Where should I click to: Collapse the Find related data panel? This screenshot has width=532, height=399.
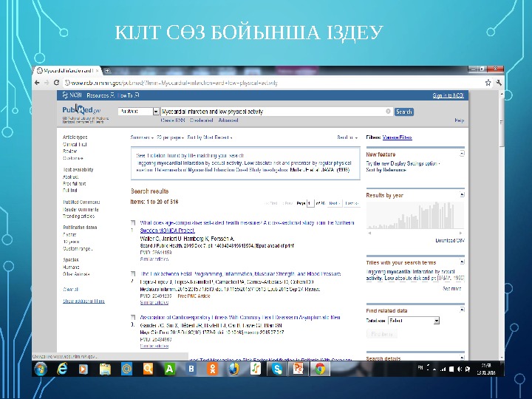[462, 310]
